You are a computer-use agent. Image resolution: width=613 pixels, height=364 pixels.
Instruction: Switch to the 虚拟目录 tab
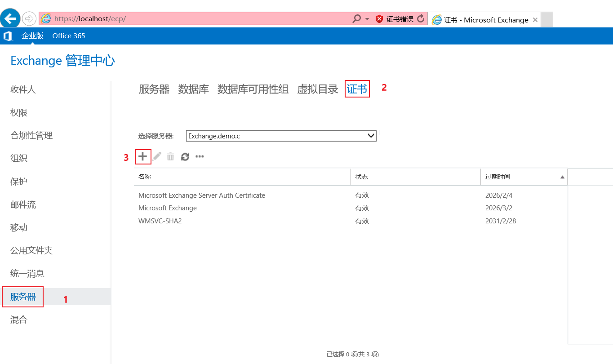(318, 89)
